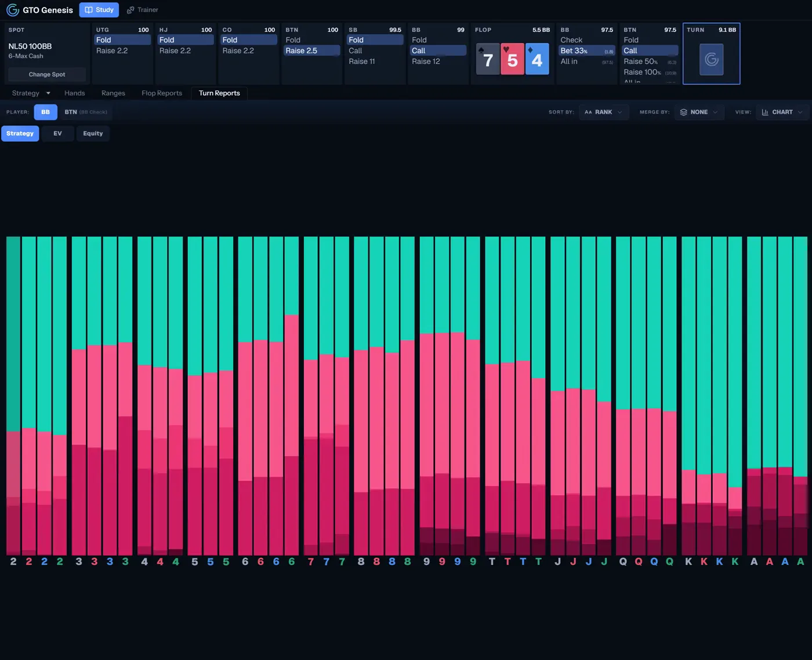Image resolution: width=812 pixels, height=660 pixels.
Task: Expand the Strategy tab dropdown arrow
Action: pyautogui.click(x=48, y=93)
